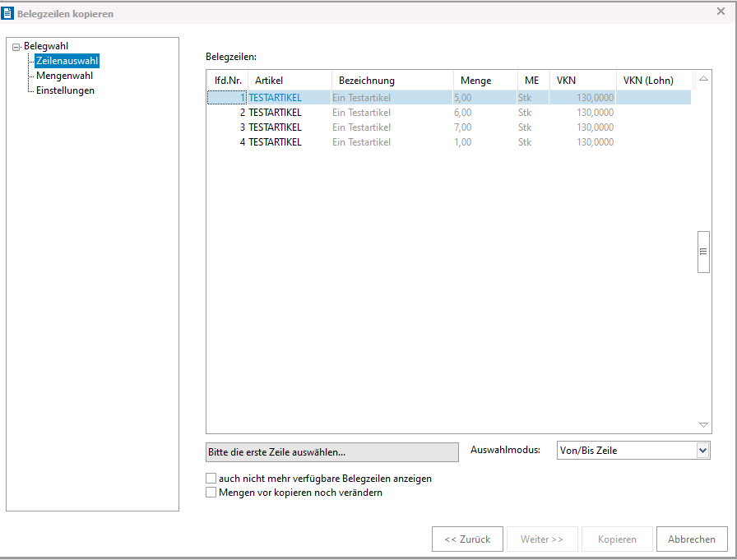Click the vertical scrollbar thumb
The image size is (737, 560).
tap(703, 252)
